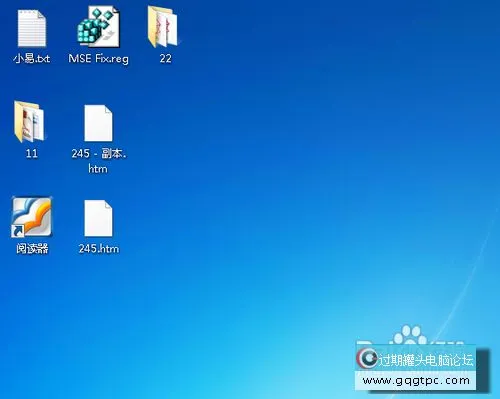Select the 阅读器 shortcut icon
The image size is (500, 399).
tap(32, 217)
